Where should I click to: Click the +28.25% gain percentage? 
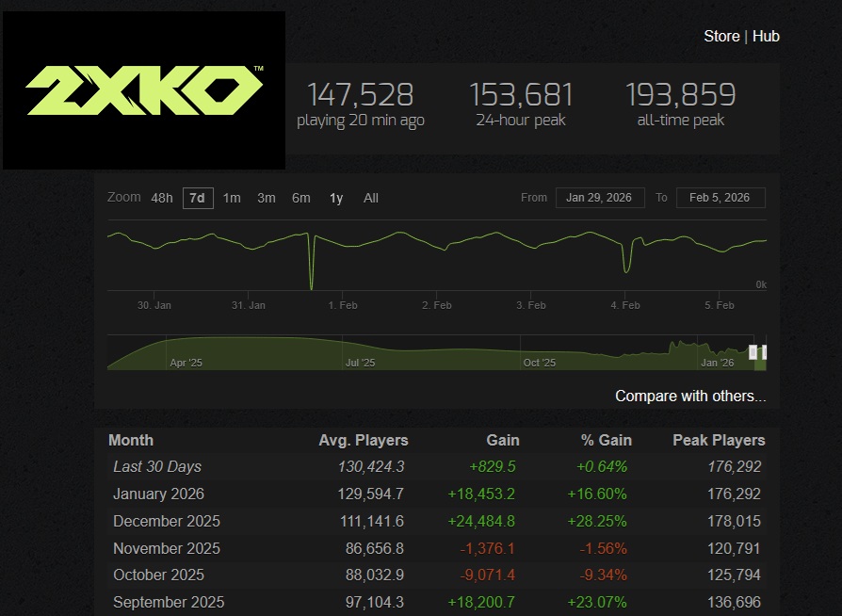click(x=597, y=522)
